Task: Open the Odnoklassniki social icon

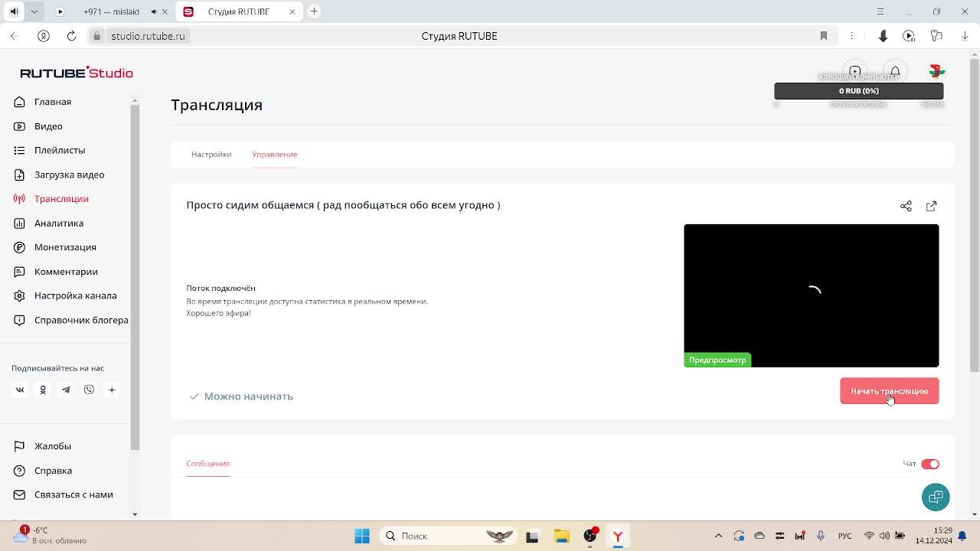Action: (x=43, y=390)
